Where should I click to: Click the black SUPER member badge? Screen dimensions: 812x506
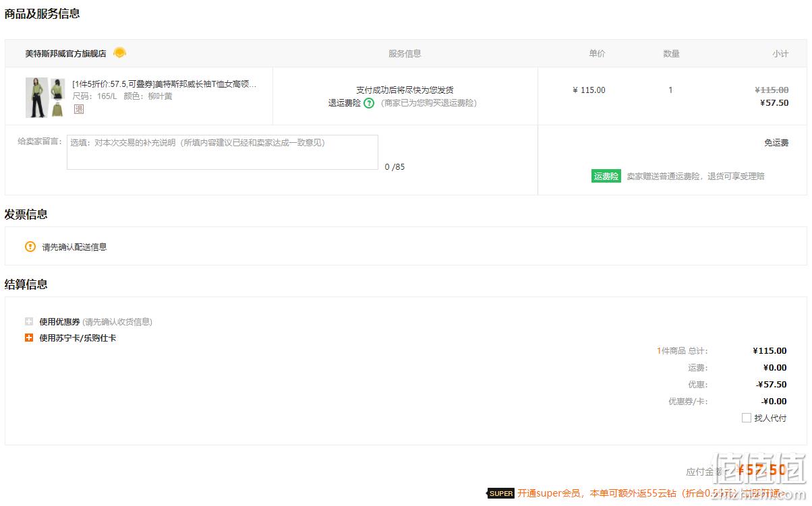pos(500,493)
